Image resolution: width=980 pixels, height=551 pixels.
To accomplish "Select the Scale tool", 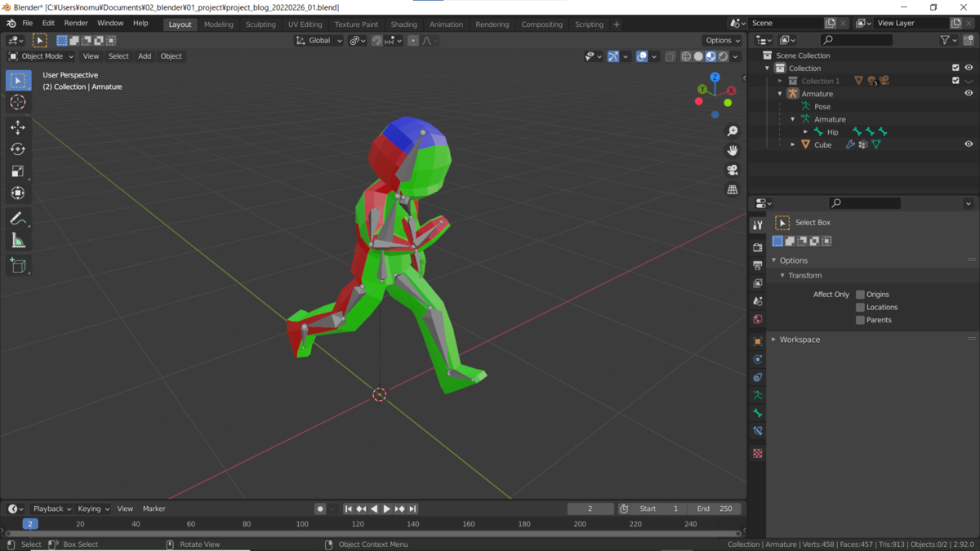I will [18, 171].
